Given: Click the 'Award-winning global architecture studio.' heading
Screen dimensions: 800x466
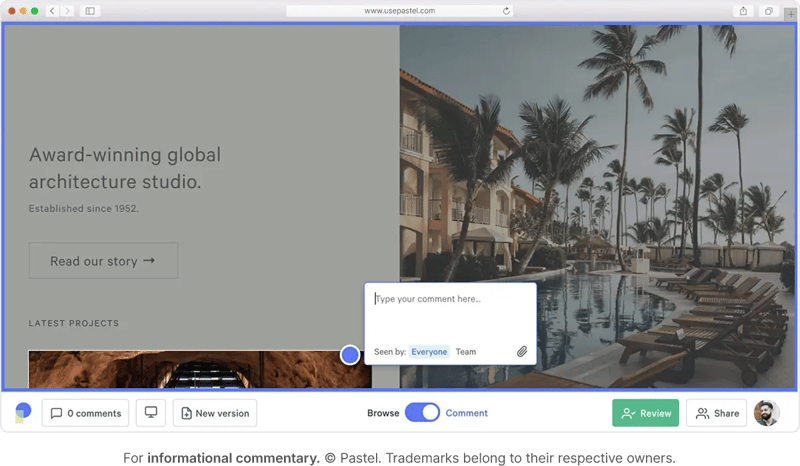Looking at the screenshot, I should click(x=125, y=168).
